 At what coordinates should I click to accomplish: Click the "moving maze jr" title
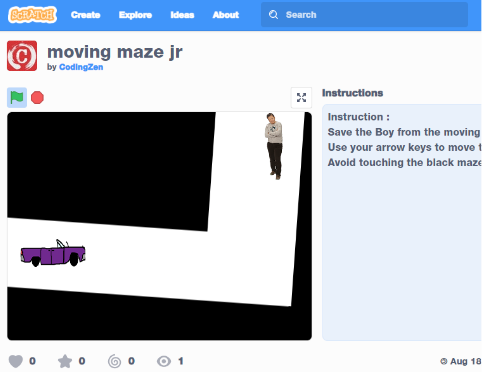(115, 52)
